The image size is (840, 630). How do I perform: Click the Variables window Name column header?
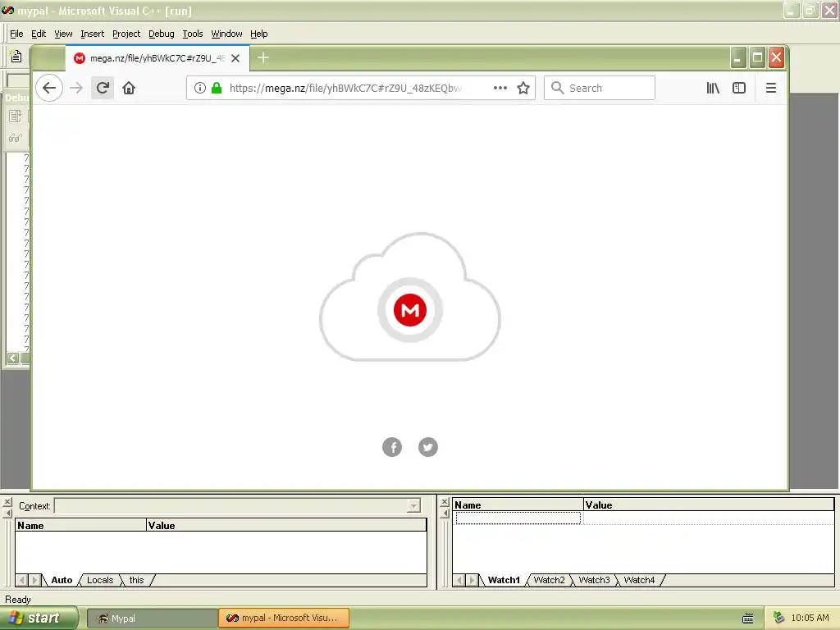pyautogui.click(x=80, y=525)
